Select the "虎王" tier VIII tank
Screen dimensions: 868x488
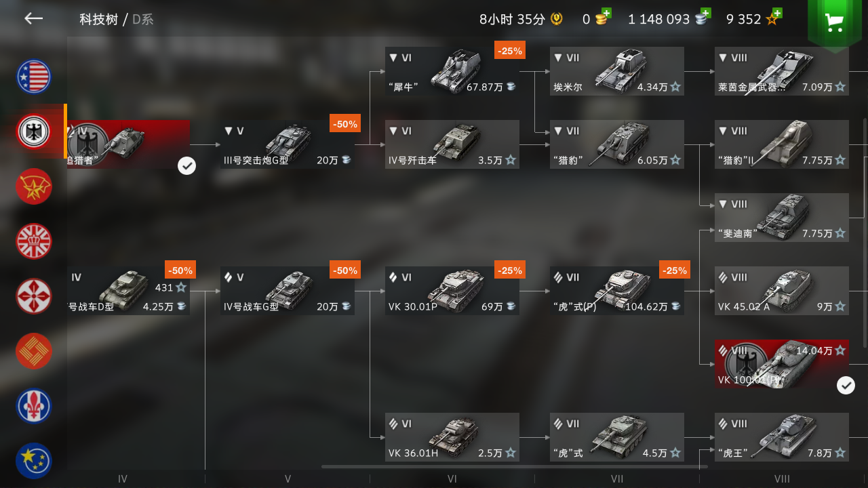[782, 437]
